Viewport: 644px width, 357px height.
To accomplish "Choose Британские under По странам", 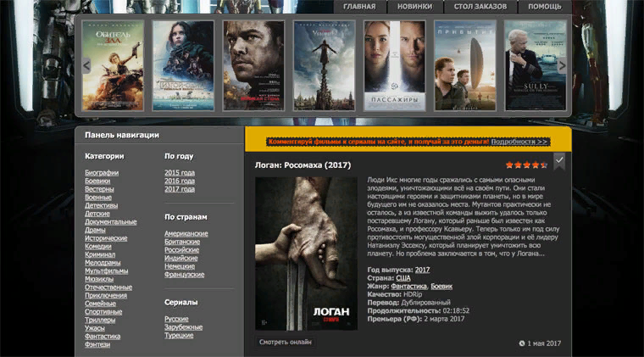I will (182, 242).
